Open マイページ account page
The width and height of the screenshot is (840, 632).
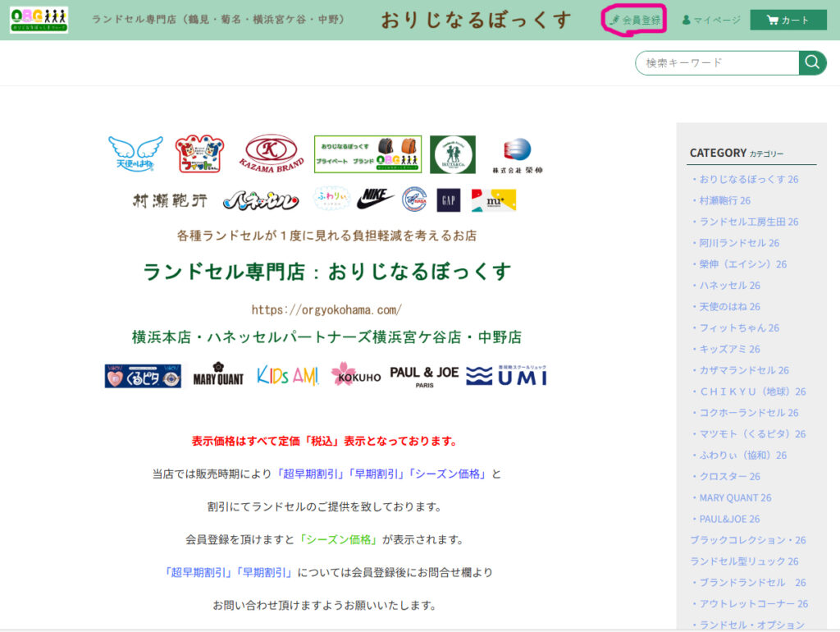[x=711, y=20]
